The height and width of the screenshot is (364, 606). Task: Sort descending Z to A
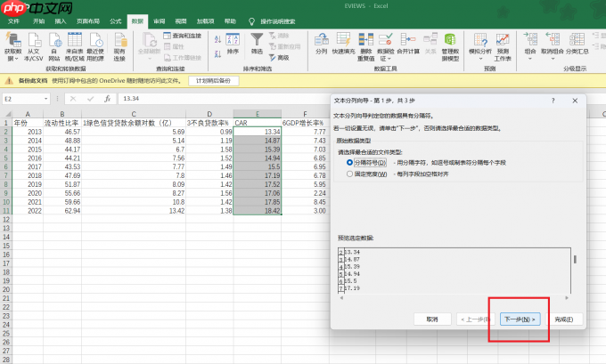click(x=217, y=54)
